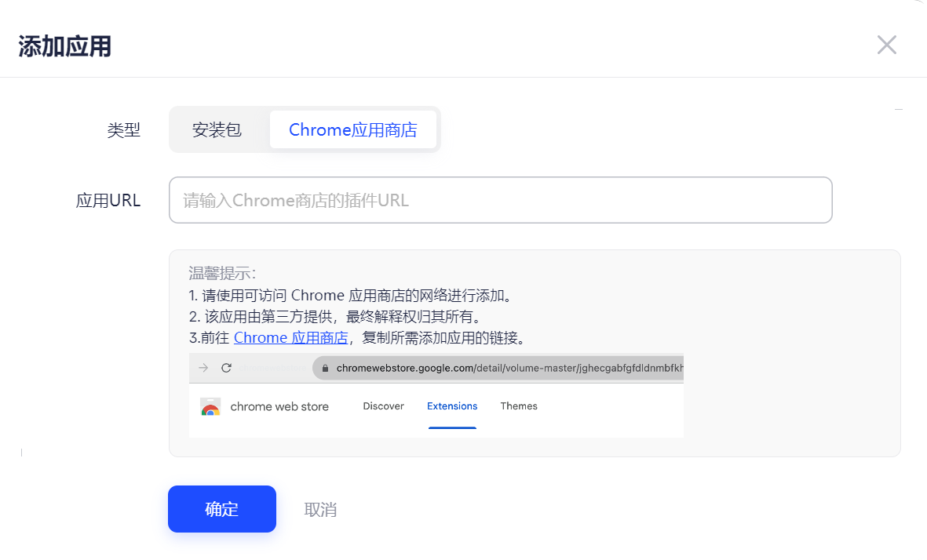Image resolution: width=927 pixels, height=560 pixels.
Task: Close the 添加应用 dialog
Action: tap(886, 45)
